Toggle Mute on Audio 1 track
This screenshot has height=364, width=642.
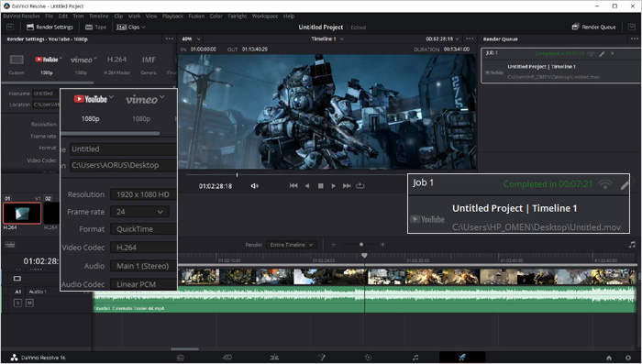[x=29, y=303]
